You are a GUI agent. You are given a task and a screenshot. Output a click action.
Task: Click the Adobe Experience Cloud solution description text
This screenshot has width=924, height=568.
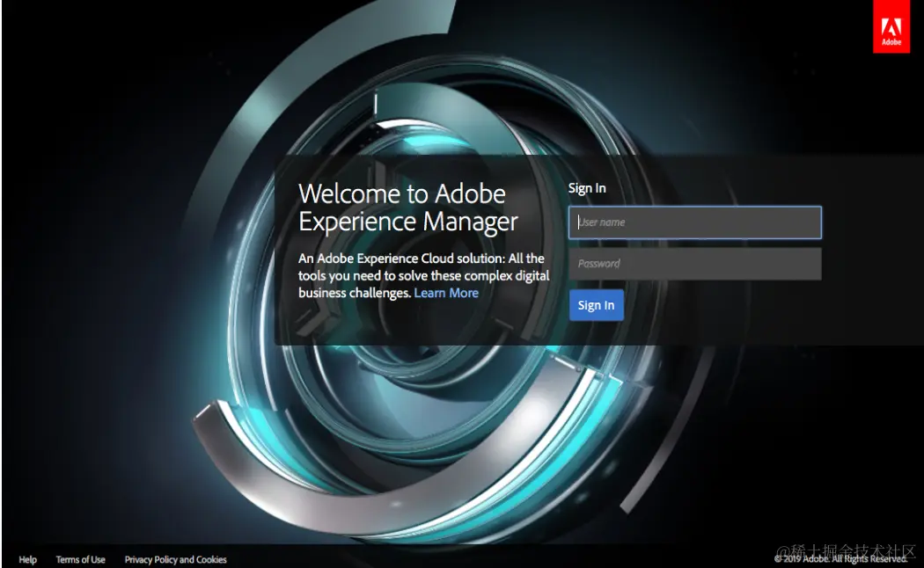pos(423,275)
